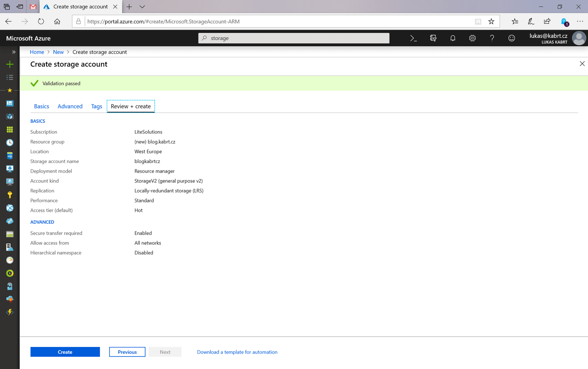This screenshot has width=588, height=369.
Task: Switch to the Basics tab
Action: pos(42,106)
